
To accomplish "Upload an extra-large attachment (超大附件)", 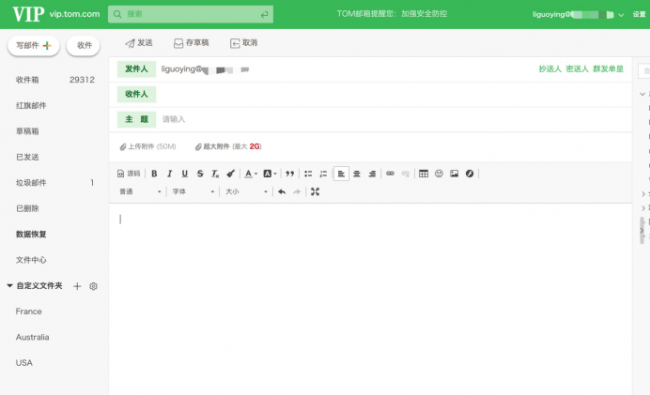I will (228, 146).
